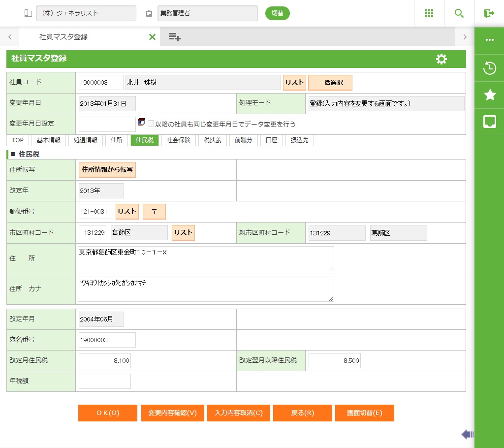Open the settings gear in form header

pos(441,59)
